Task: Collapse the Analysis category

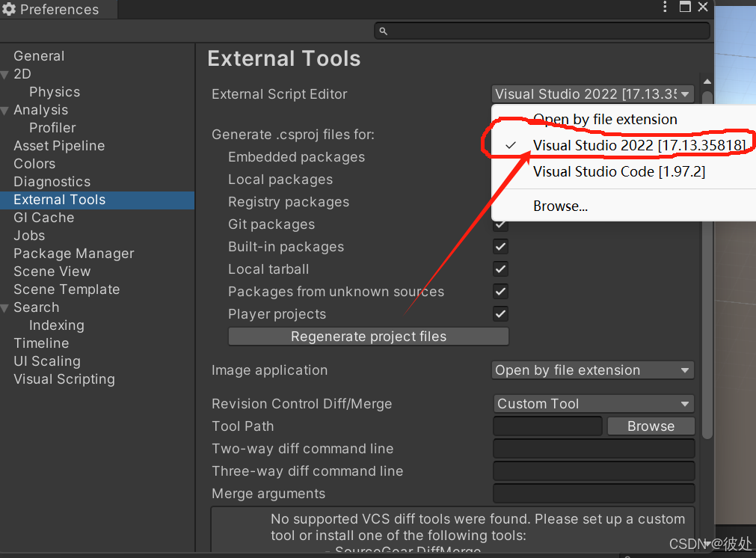Action: tap(4, 111)
